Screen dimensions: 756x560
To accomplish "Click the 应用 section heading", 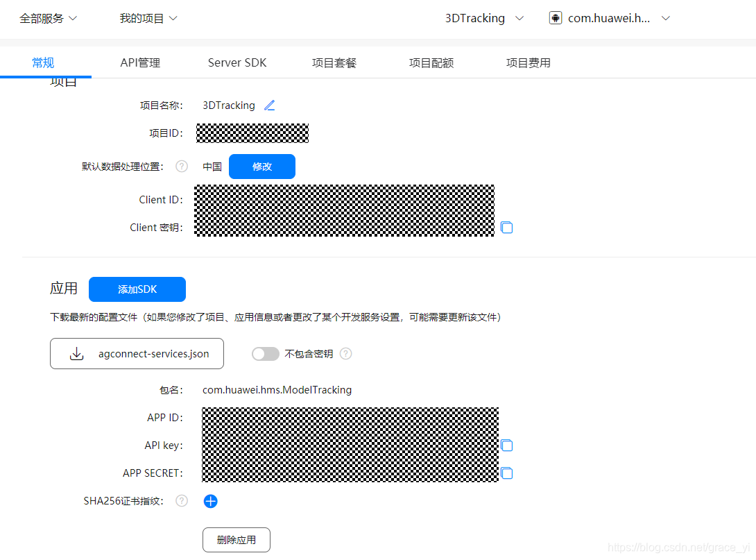I will click(64, 289).
